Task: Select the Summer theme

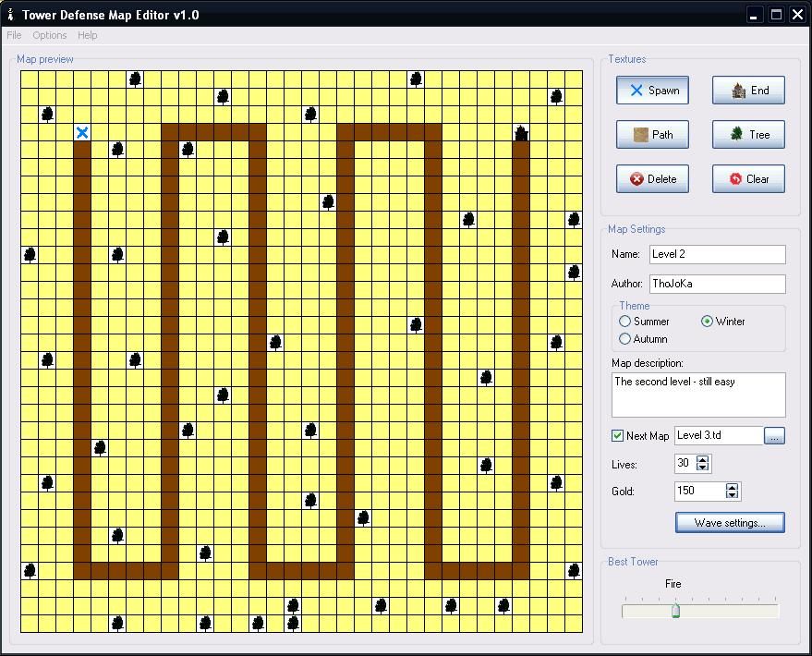Action: pos(624,321)
